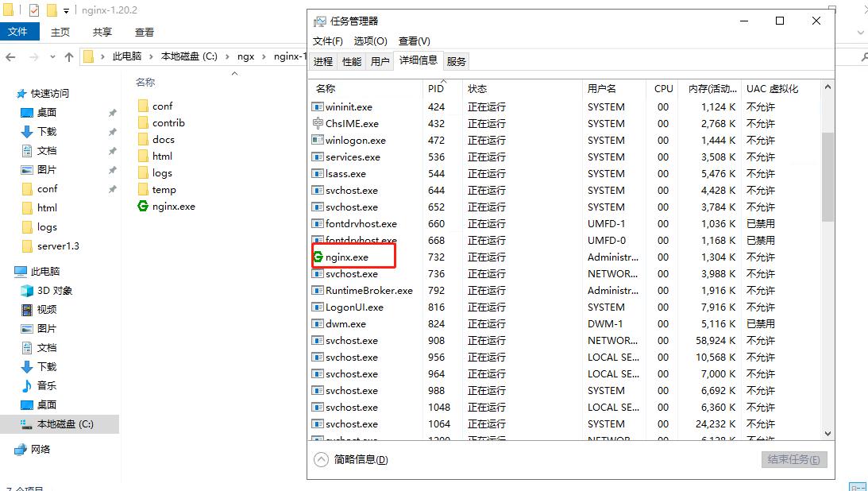Click the Up arrow to go to ngx
Viewport: 868px width, 491px height.
click(71, 56)
